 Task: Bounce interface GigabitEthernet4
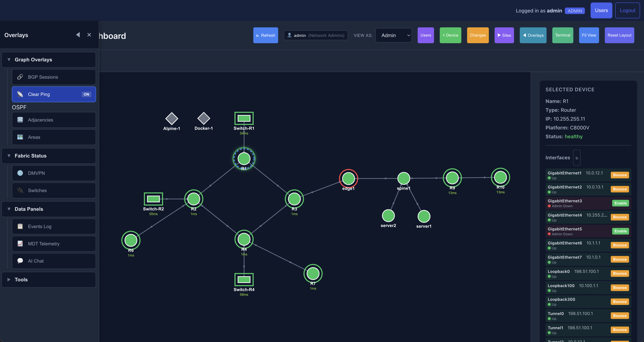[620, 217]
